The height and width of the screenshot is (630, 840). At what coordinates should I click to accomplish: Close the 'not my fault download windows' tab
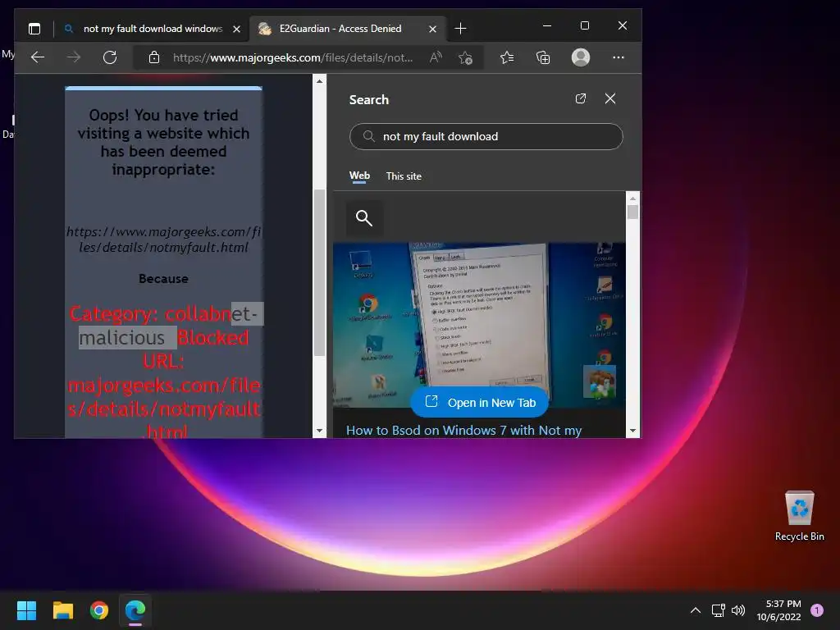[237, 29]
